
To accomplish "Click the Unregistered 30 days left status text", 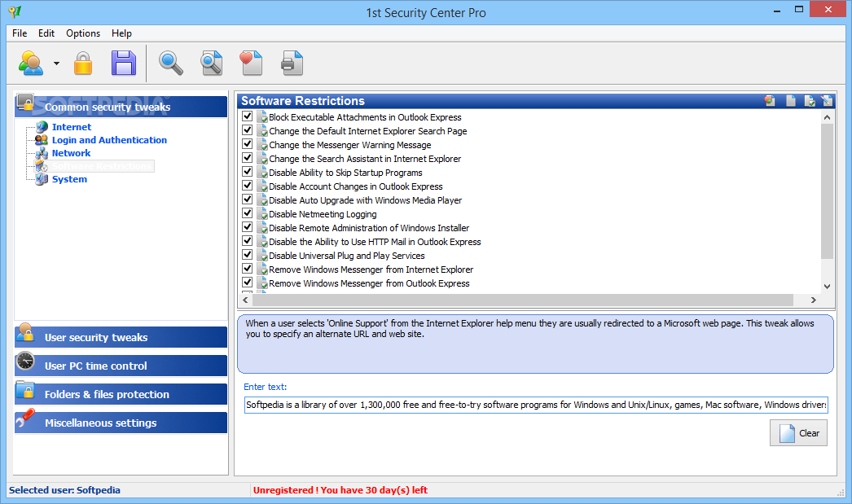I will (x=340, y=490).
